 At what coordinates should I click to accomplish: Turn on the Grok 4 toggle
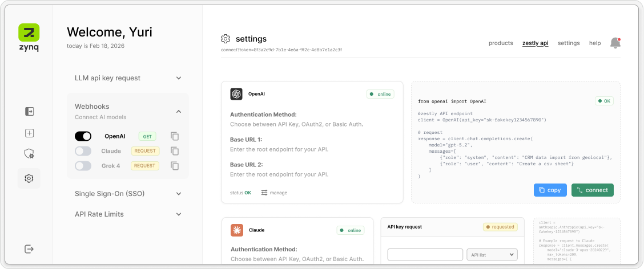click(83, 166)
